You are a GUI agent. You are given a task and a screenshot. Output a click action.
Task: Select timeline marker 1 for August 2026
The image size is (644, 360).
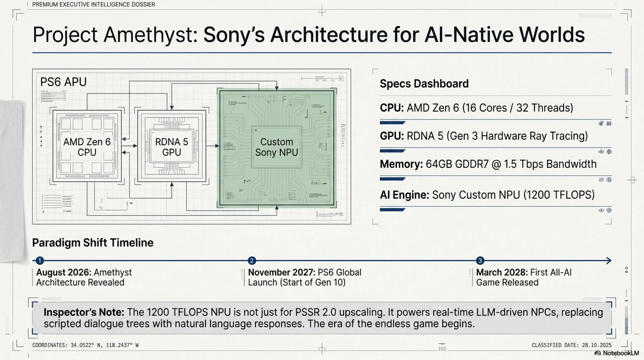point(40,261)
